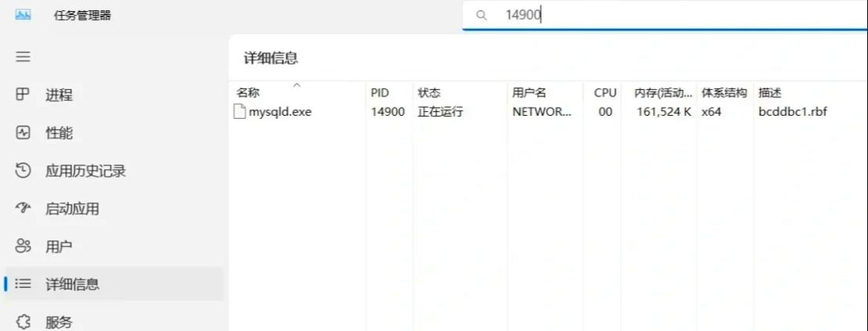Open the 服务 tab
The image size is (868, 331).
pyautogui.click(x=114, y=321)
